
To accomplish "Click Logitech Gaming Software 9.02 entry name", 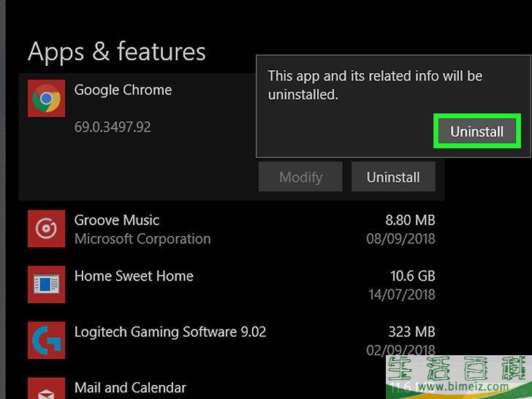I will tap(170, 332).
